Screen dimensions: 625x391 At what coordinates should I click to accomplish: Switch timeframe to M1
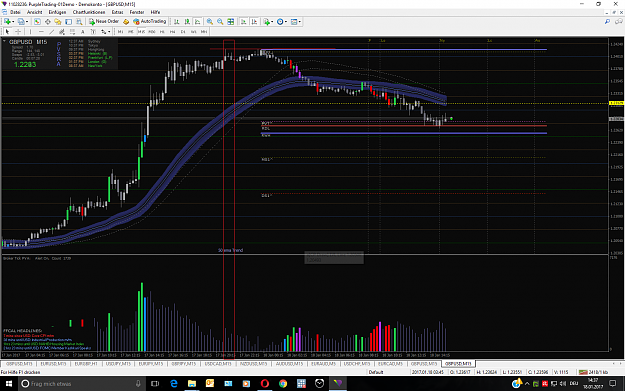[120, 31]
